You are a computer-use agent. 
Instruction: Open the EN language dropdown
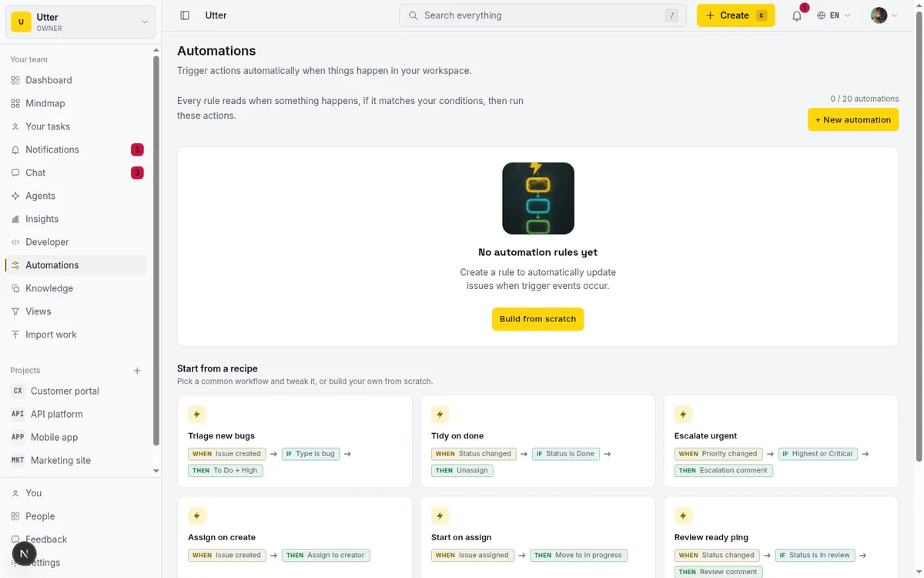click(835, 15)
